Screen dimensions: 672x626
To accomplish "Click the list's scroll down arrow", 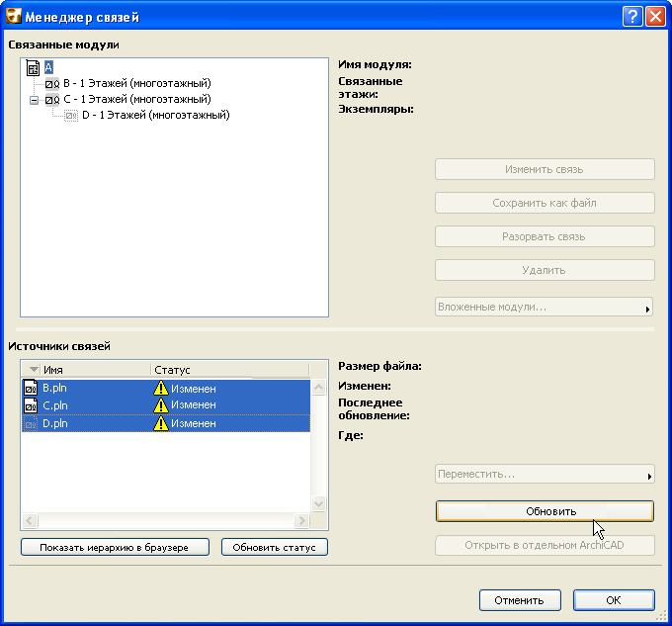I will [318, 503].
